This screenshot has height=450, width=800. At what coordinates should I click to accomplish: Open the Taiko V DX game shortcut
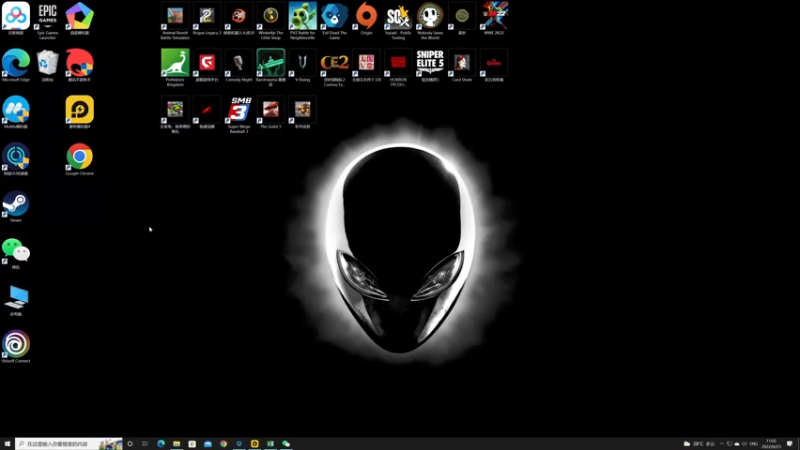[x=366, y=65]
